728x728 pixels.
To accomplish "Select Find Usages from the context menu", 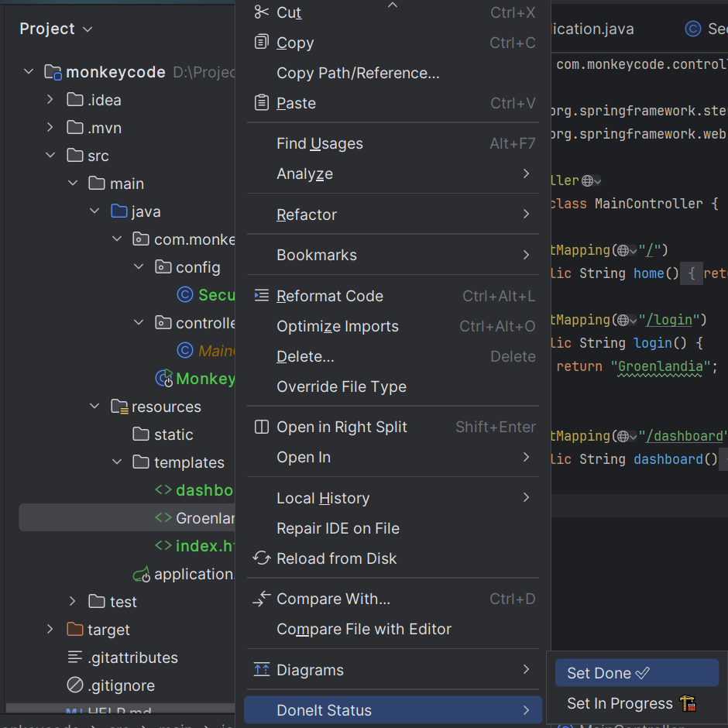I will pyautogui.click(x=319, y=143).
